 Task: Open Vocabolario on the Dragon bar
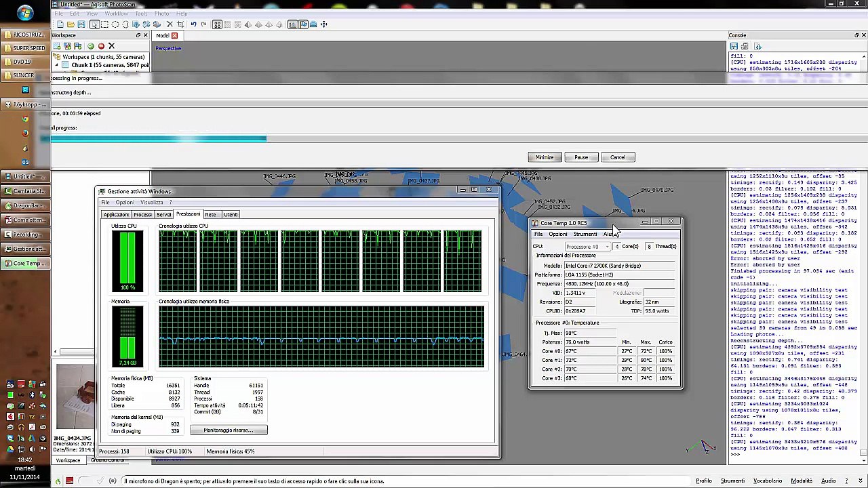[767, 481]
